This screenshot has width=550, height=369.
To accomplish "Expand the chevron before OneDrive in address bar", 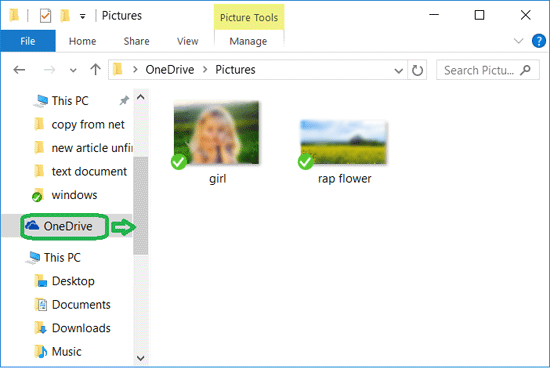I will click(135, 70).
